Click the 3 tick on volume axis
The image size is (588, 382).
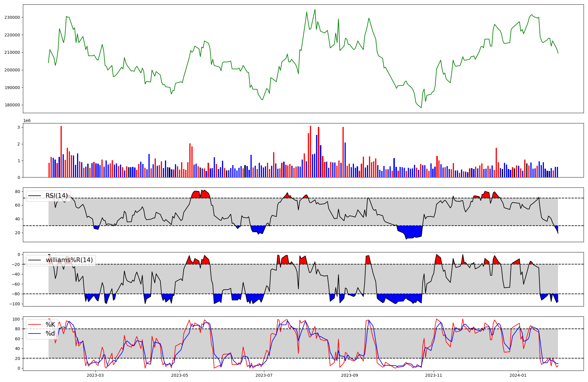pyautogui.click(x=19, y=127)
